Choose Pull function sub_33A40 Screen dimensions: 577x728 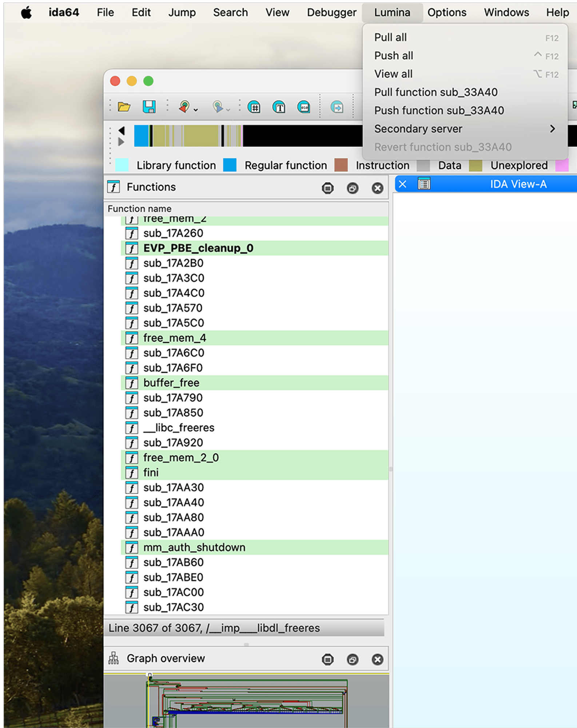(x=465, y=92)
